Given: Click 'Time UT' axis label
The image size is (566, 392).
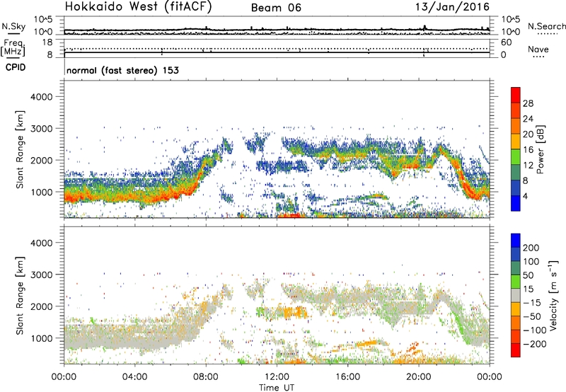Looking at the screenshot, I should pos(277,388).
